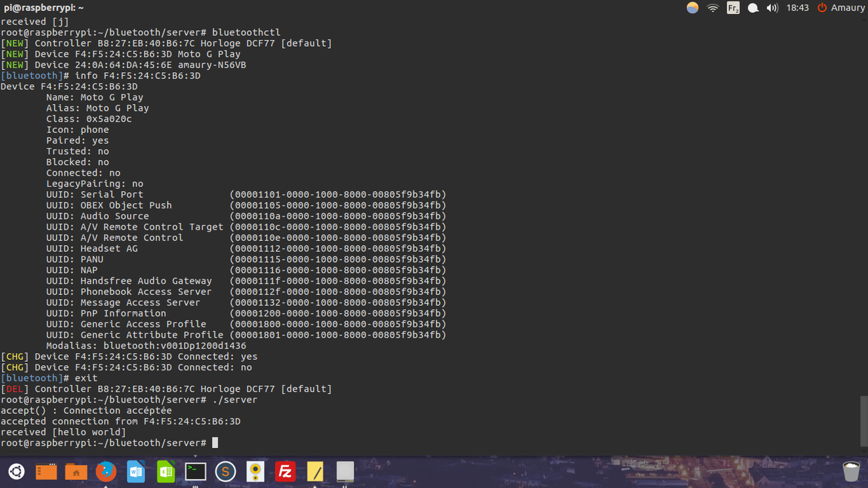The height and width of the screenshot is (488, 868).
Task: Open the Amaury session power menu
Action: (841, 8)
